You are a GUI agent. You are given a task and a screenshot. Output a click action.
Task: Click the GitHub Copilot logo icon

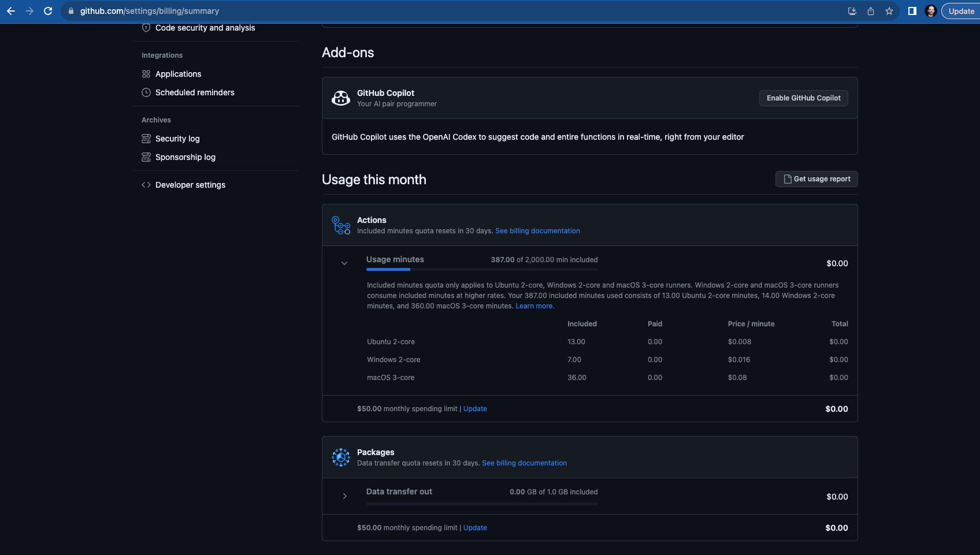(x=341, y=98)
